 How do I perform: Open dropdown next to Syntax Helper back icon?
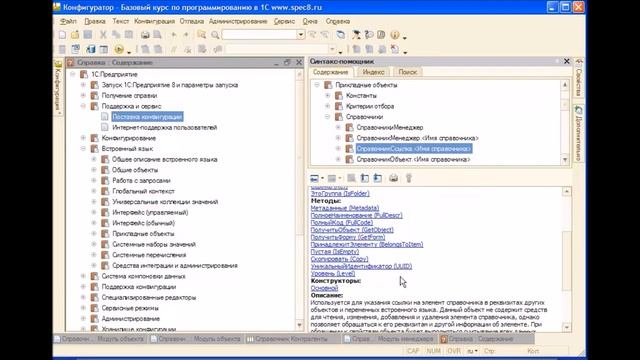tap(322, 178)
